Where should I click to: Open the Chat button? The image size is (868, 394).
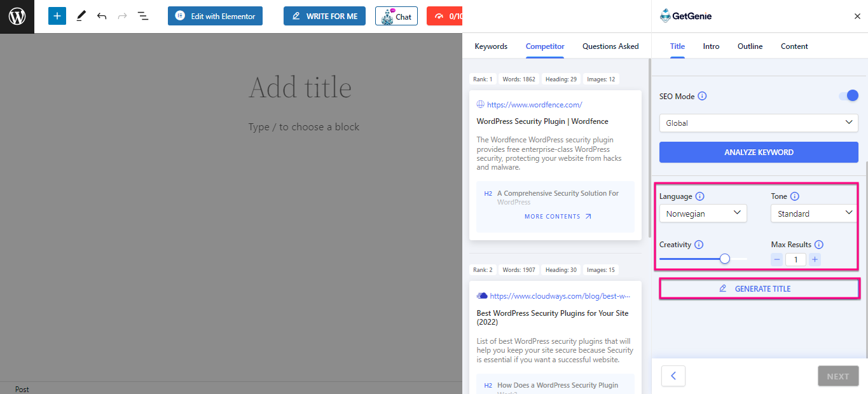[396, 16]
